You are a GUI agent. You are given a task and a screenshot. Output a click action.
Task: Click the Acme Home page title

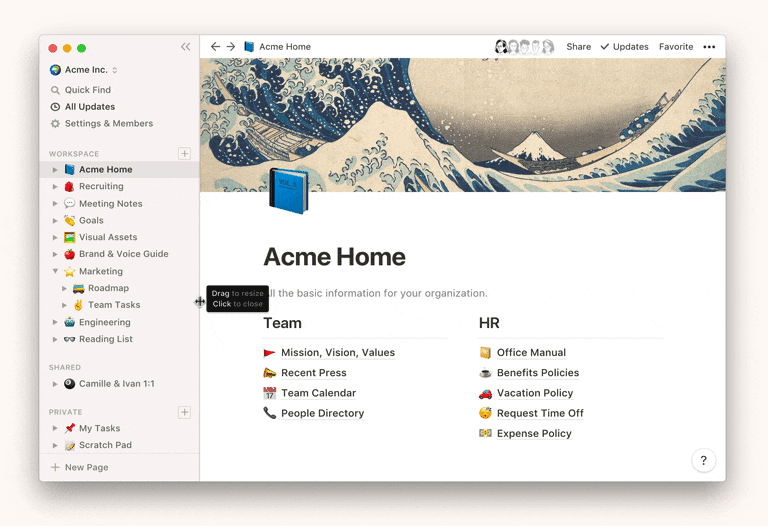pos(335,257)
